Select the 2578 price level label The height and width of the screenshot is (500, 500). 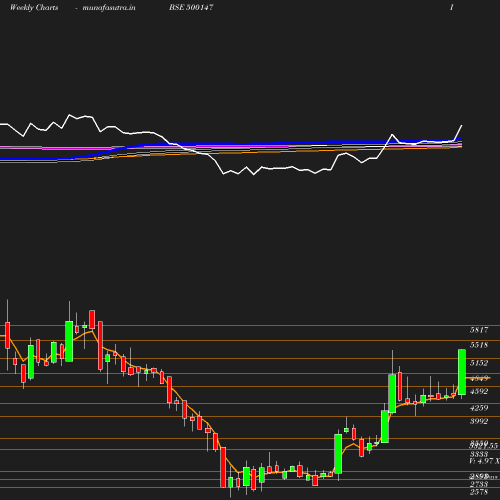(479, 492)
